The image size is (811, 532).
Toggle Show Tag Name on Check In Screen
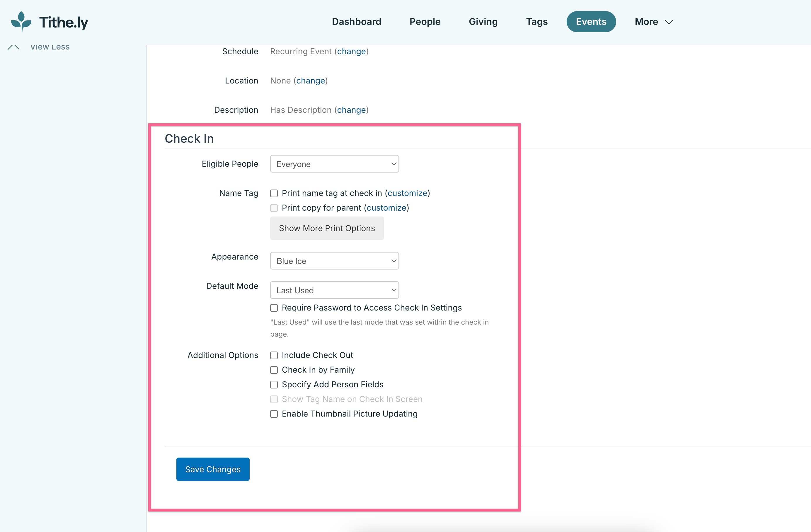[274, 399]
